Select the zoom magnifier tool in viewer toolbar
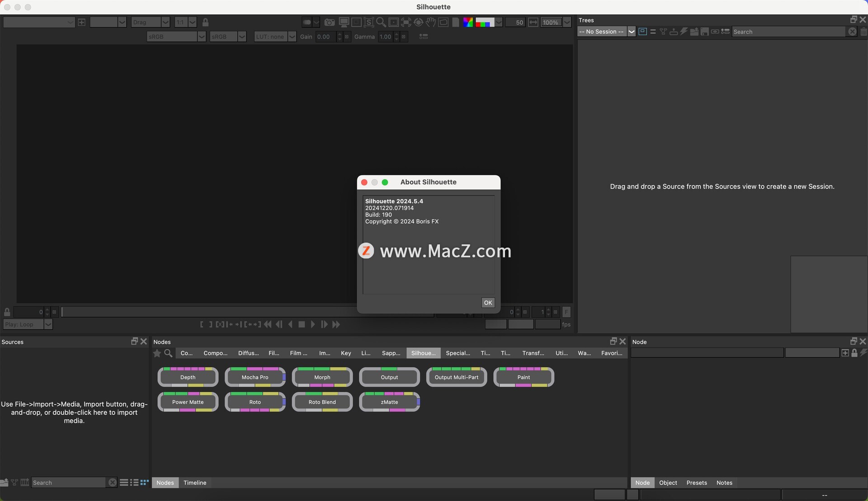Viewport: 868px width, 501px height. [381, 22]
